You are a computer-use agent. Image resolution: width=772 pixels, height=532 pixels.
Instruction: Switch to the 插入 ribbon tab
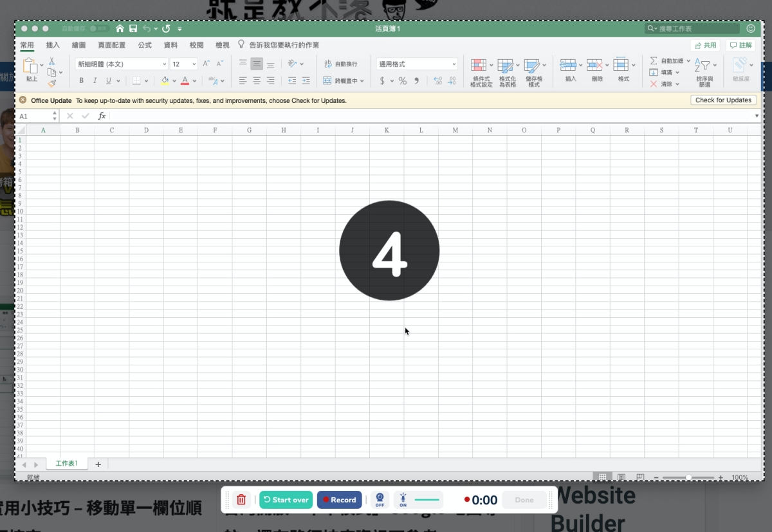click(53, 45)
